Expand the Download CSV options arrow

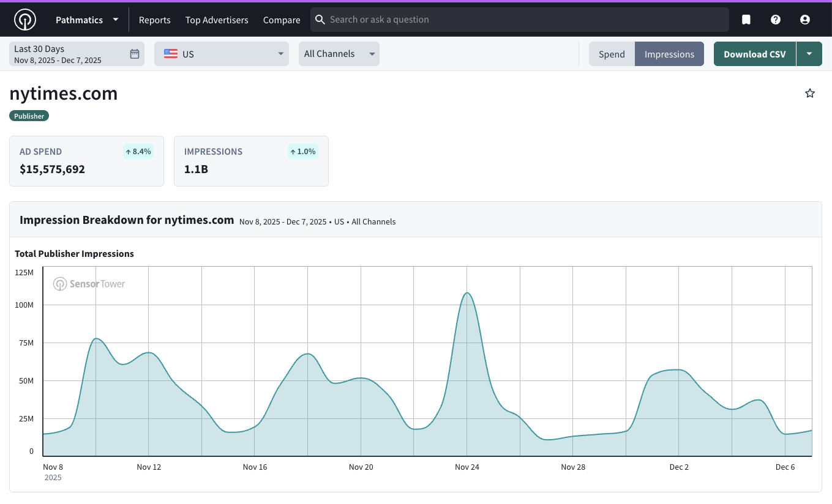[809, 54]
